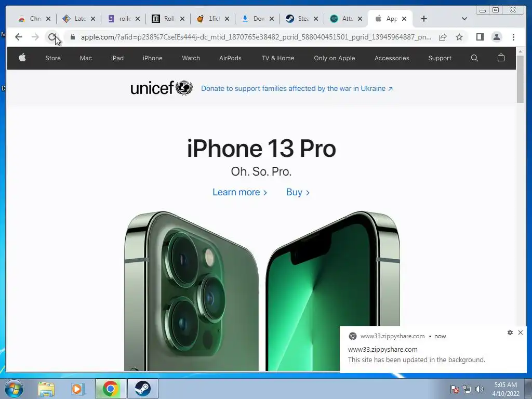The image size is (532, 399).
Task: Open the Windows Start button
Action: (14, 389)
